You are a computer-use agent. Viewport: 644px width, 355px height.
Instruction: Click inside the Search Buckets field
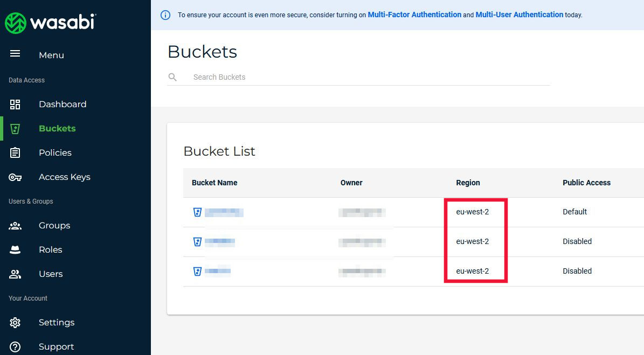(366, 77)
